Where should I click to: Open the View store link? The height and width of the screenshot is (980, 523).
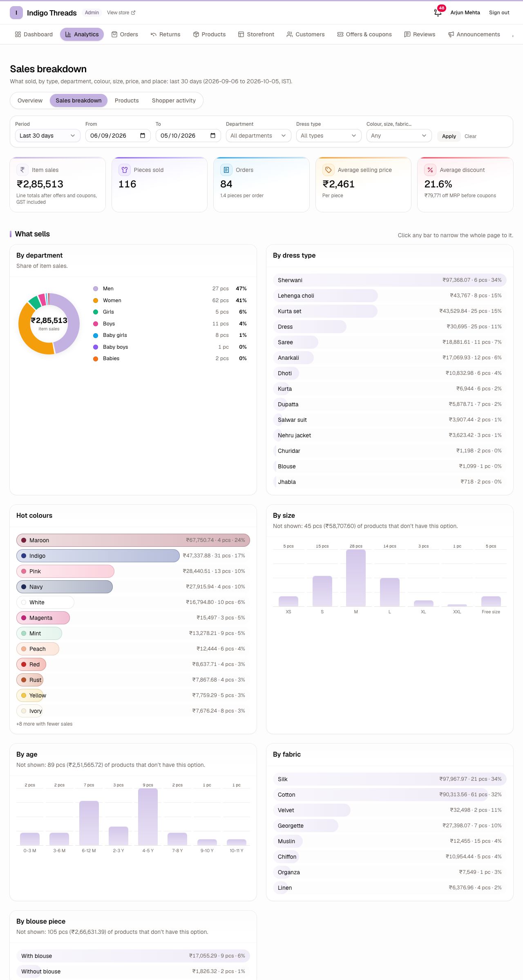coord(121,13)
